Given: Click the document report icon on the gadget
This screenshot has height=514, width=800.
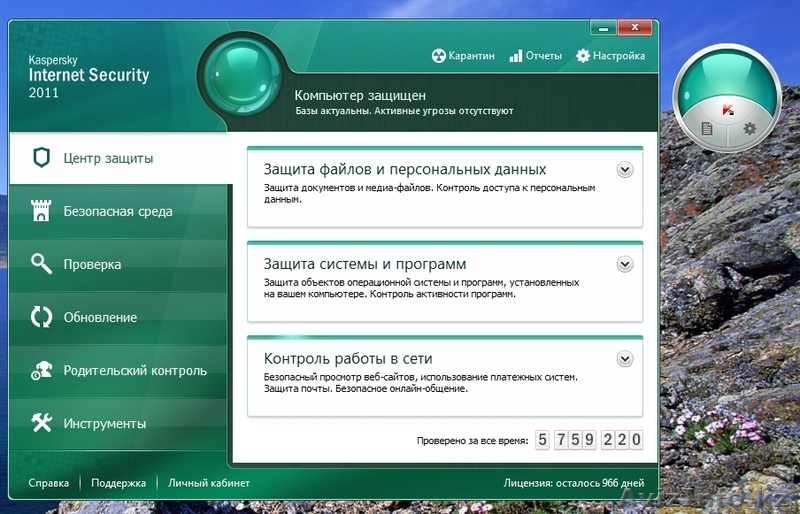Looking at the screenshot, I should pos(707,128).
